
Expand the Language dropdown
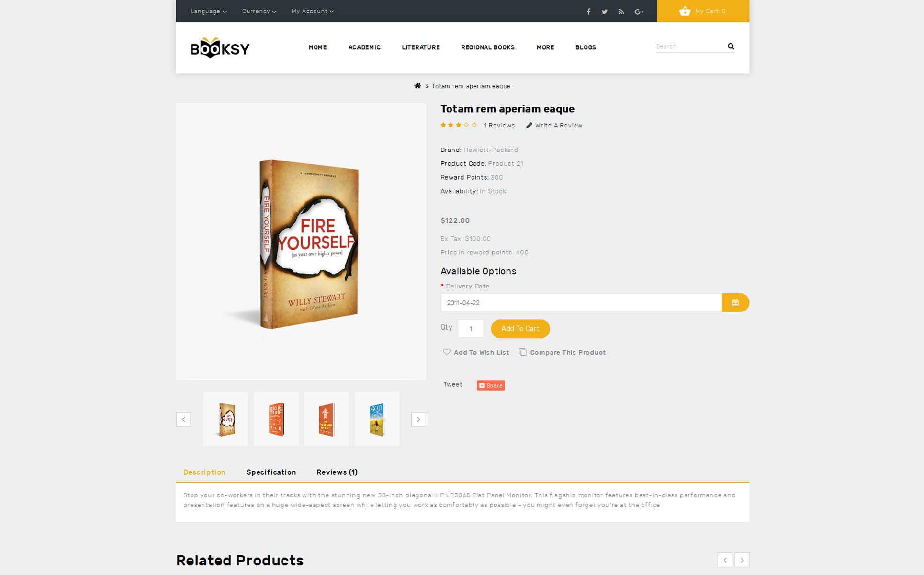point(209,11)
